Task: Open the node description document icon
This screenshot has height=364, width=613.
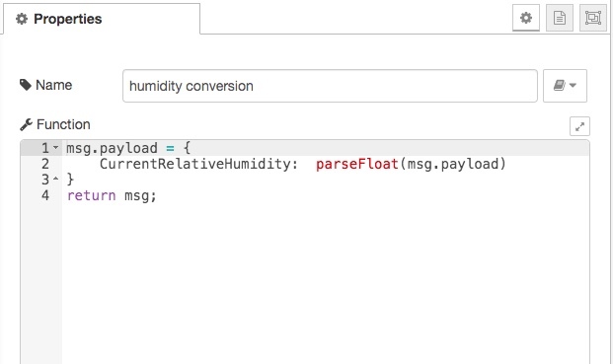Action: point(560,18)
